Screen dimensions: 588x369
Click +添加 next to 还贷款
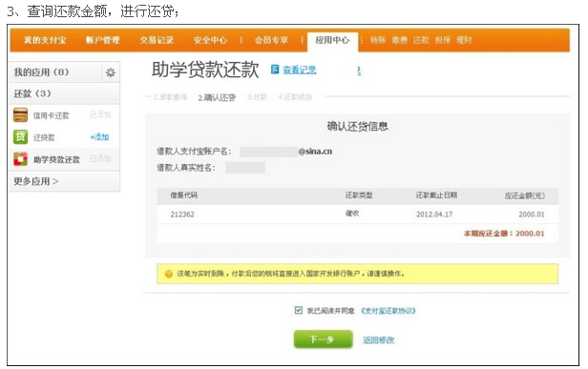[x=99, y=137]
